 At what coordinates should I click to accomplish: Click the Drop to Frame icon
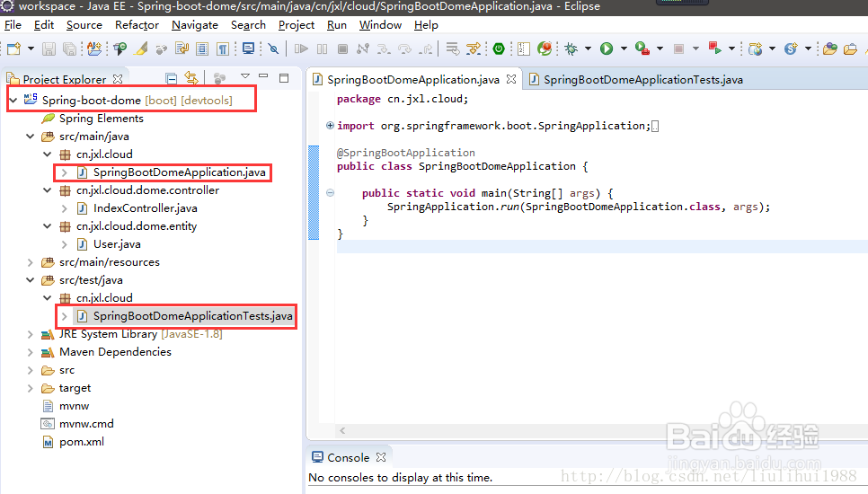(452, 49)
